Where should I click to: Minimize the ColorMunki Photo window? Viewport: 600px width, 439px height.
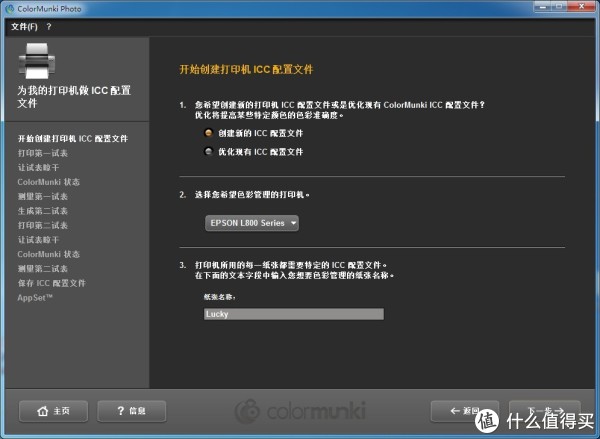tap(543, 7)
